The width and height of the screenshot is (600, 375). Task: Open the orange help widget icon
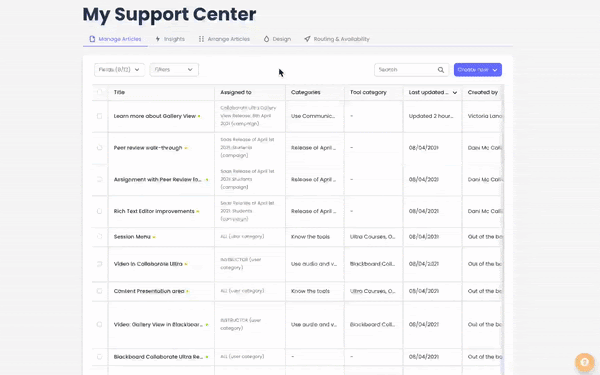point(584,362)
